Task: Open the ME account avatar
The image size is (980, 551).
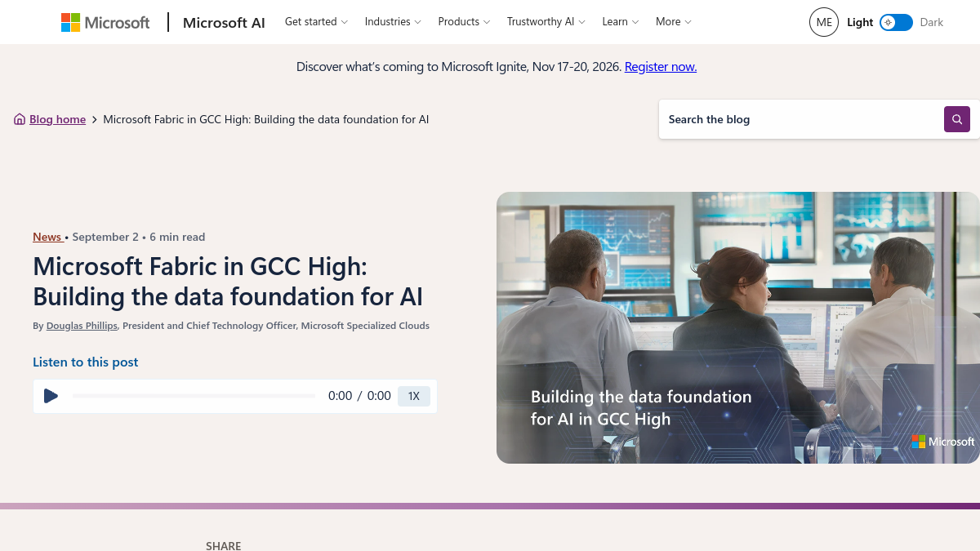Action: (824, 22)
